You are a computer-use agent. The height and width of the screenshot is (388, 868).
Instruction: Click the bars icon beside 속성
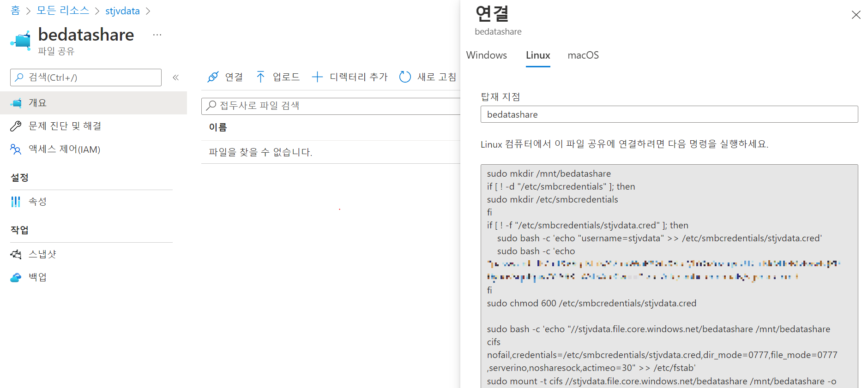tap(16, 202)
